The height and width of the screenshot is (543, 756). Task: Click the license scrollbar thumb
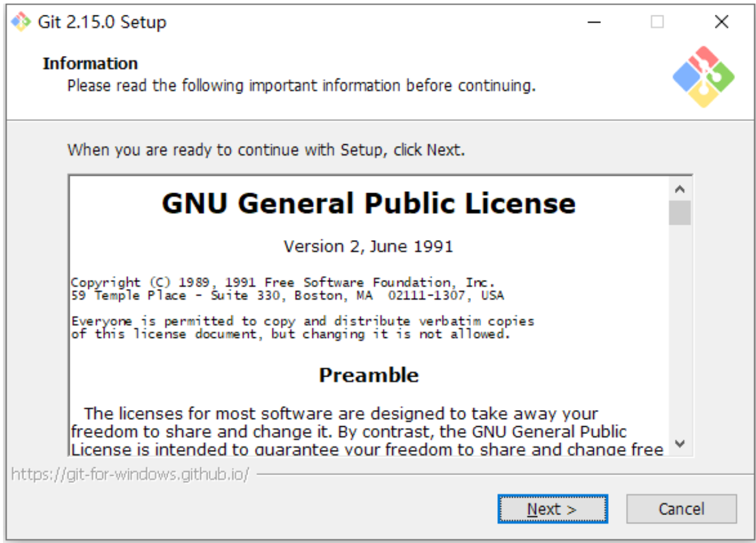680,213
